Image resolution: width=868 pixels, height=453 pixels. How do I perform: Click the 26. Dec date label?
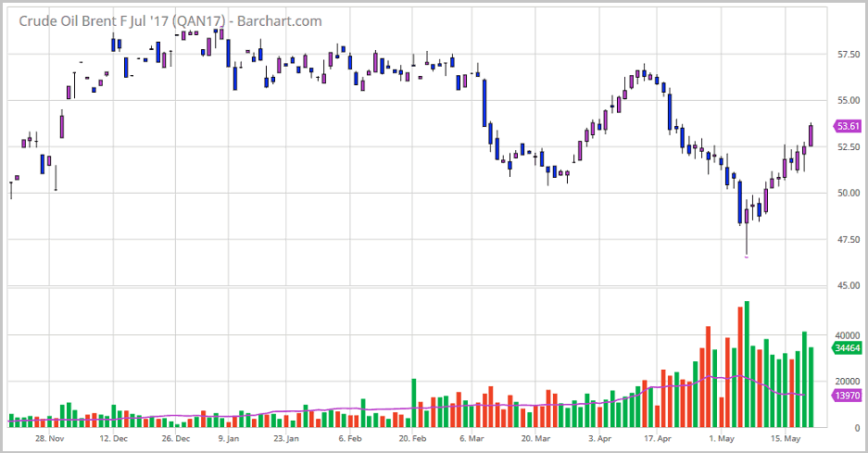175,438
